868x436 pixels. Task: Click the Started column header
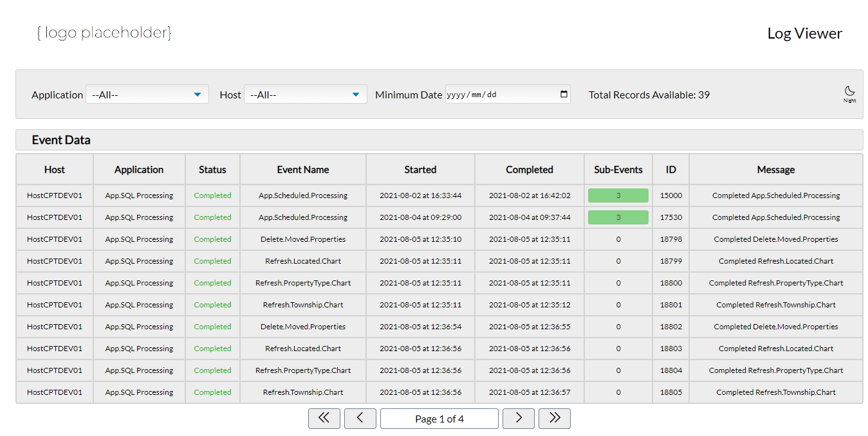[420, 170]
